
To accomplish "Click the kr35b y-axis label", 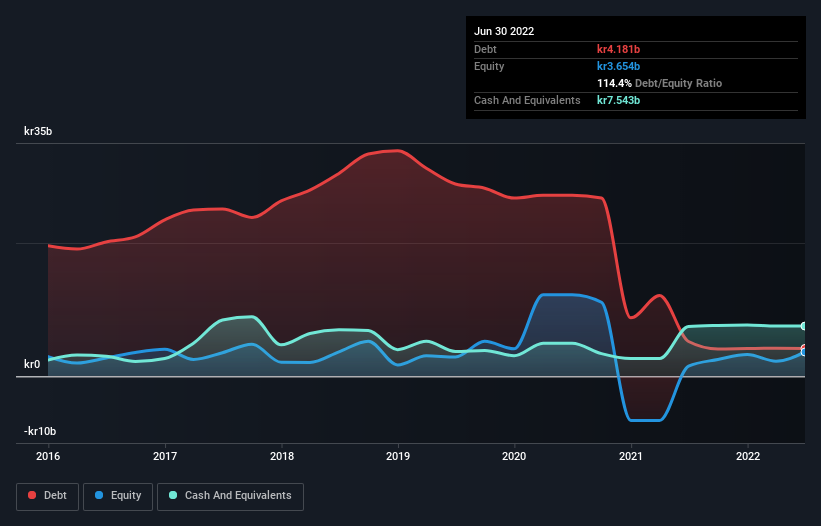I will (x=38, y=131).
